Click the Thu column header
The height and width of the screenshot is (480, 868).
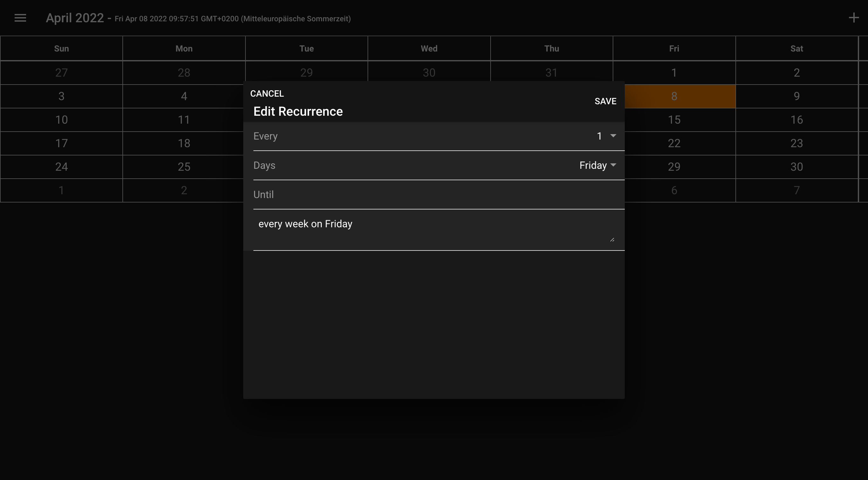tap(552, 49)
